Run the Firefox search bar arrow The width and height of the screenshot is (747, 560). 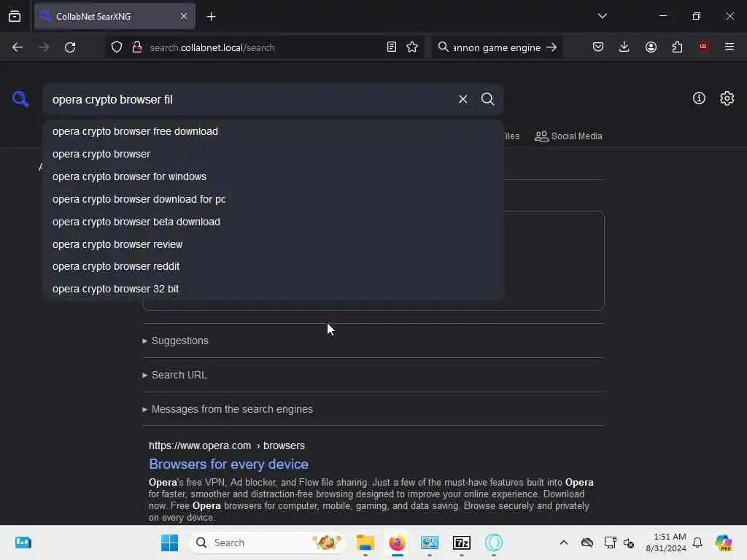click(x=551, y=47)
